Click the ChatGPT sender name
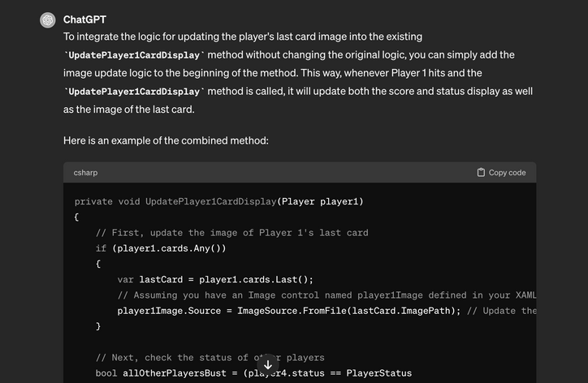588x383 pixels. pyautogui.click(x=84, y=19)
